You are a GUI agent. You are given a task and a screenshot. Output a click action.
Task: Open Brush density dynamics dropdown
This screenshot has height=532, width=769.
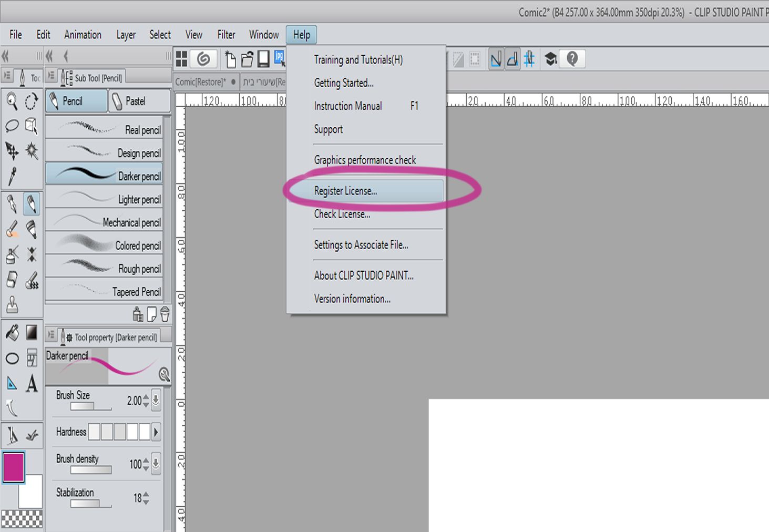click(x=156, y=464)
